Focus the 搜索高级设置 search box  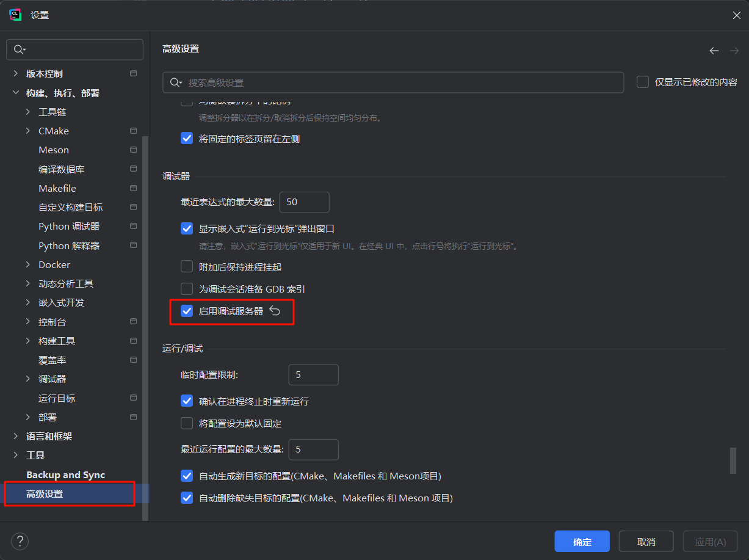coord(393,82)
